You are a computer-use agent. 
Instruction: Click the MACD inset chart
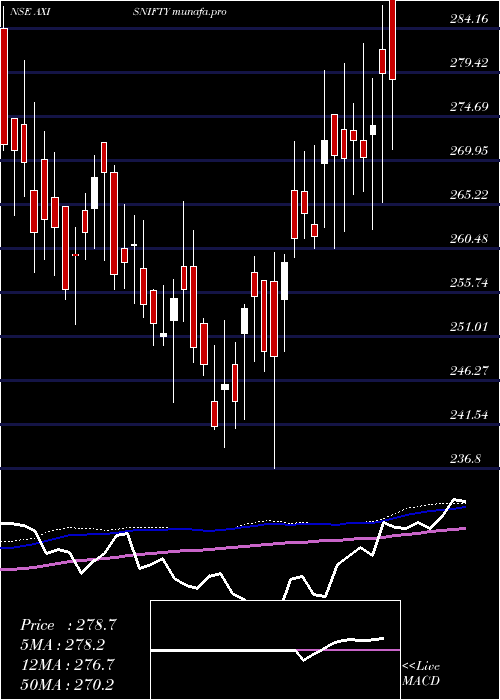275,650
